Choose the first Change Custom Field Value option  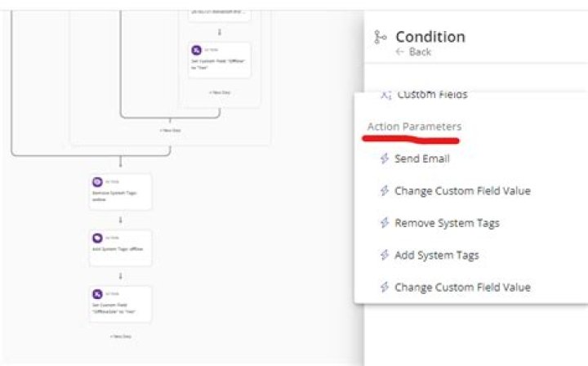pyautogui.click(x=462, y=191)
